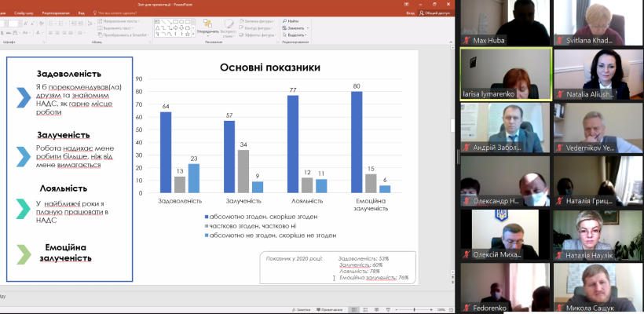Toggle strikethrough formatting

pos(9,33)
